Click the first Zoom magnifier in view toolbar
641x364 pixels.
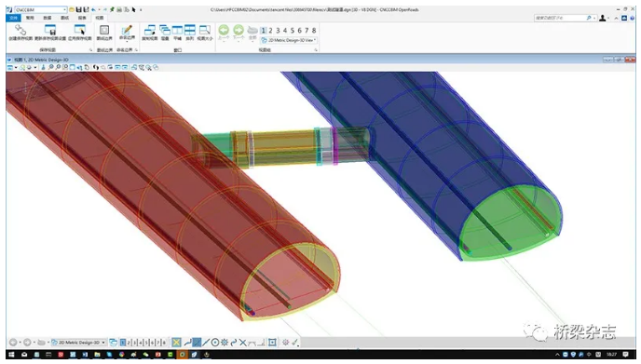click(x=51, y=67)
